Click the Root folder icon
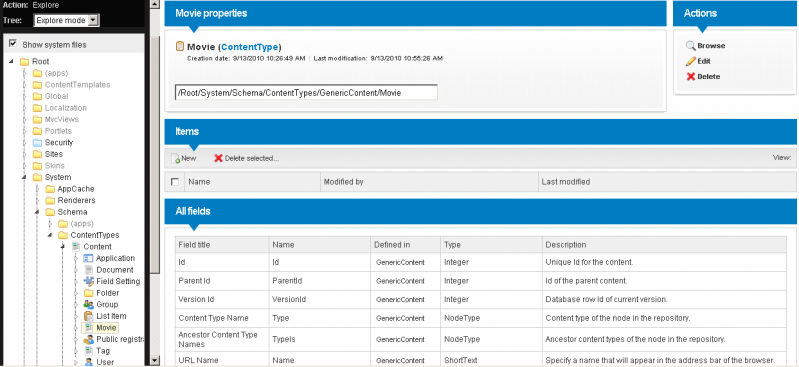This screenshot has width=799, height=367. point(24,62)
